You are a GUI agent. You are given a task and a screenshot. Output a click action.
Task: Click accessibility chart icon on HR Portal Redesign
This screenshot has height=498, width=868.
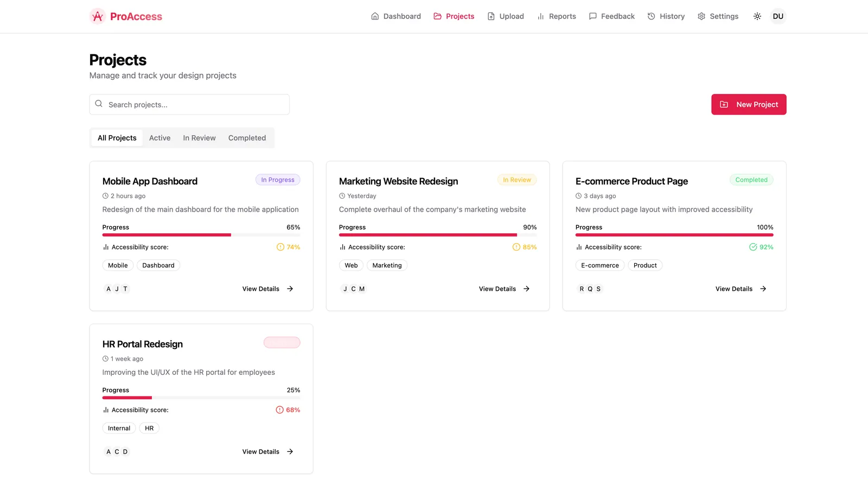[106, 410]
